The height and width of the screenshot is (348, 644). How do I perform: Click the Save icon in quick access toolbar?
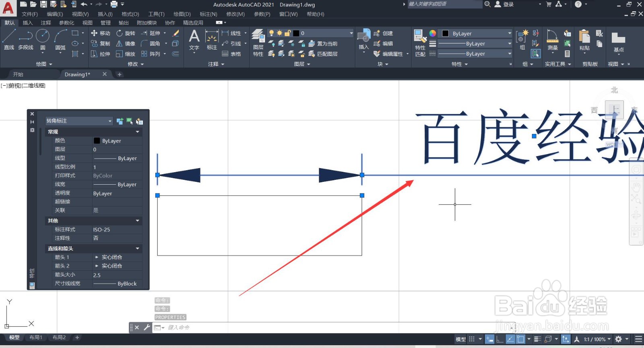[x=43, y=4]
